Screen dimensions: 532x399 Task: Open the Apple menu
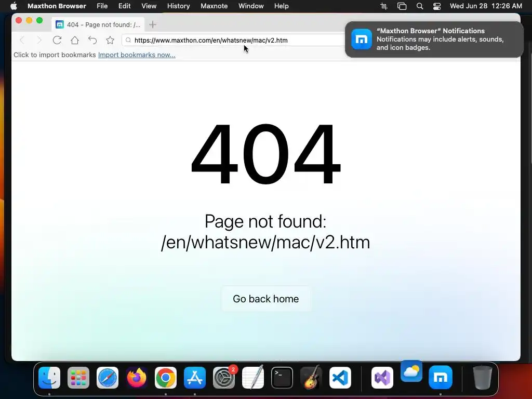click(14, 6)
